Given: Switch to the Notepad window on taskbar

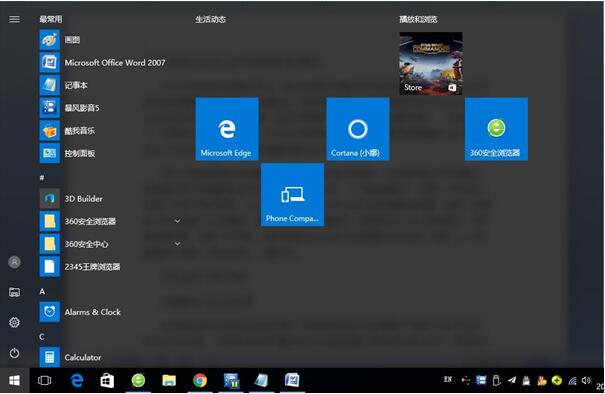Looking at the screenshot, I should pyautogui.click(x=261, y=380).
